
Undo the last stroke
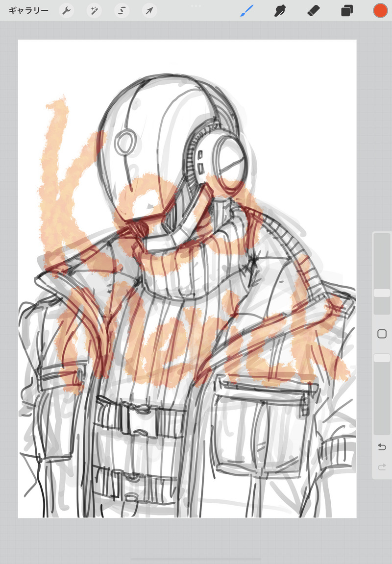point(382,447)
